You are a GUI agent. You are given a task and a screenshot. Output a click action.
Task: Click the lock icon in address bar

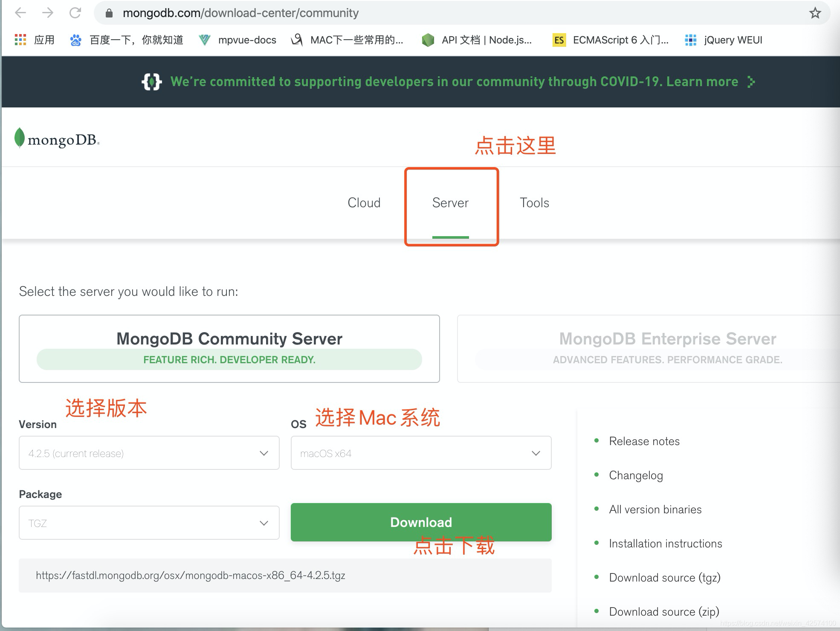[x=109, y=13]
